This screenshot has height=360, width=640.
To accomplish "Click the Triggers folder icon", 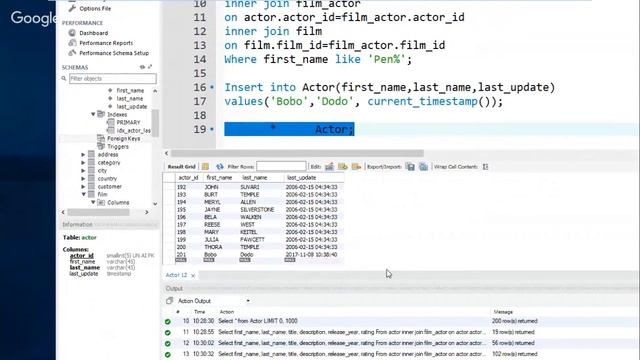I will pos(101,146).
